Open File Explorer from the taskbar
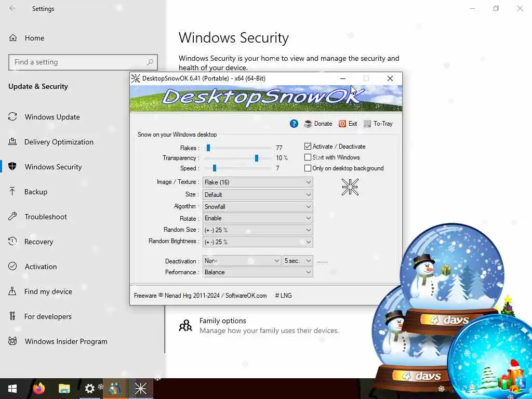 64,389
